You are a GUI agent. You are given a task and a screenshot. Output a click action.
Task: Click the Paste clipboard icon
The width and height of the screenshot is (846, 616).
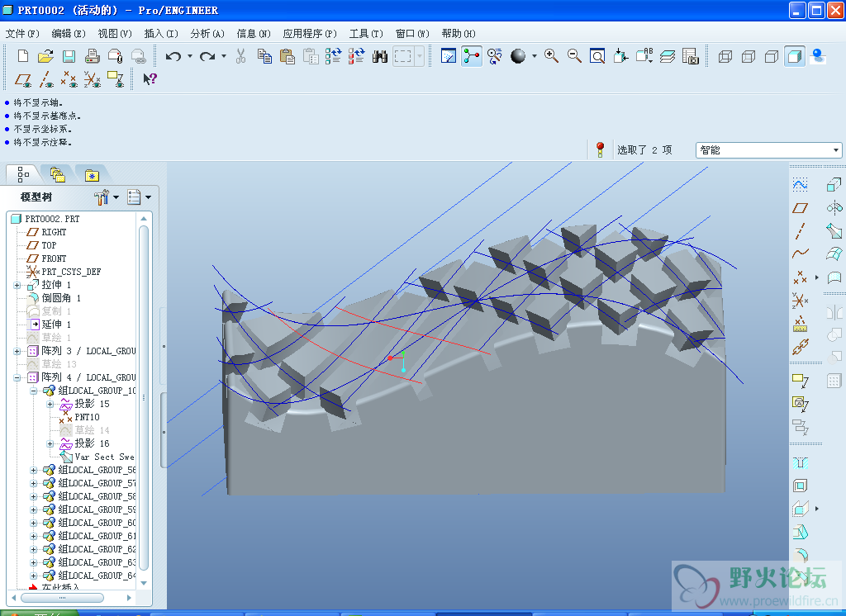tap(287, 56)
